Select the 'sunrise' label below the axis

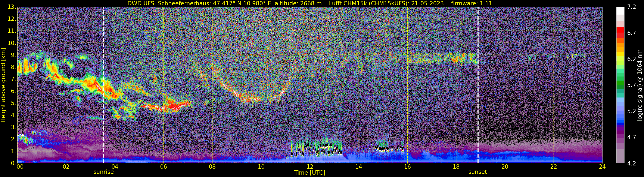pyautogui.click(x=103, y=172)
